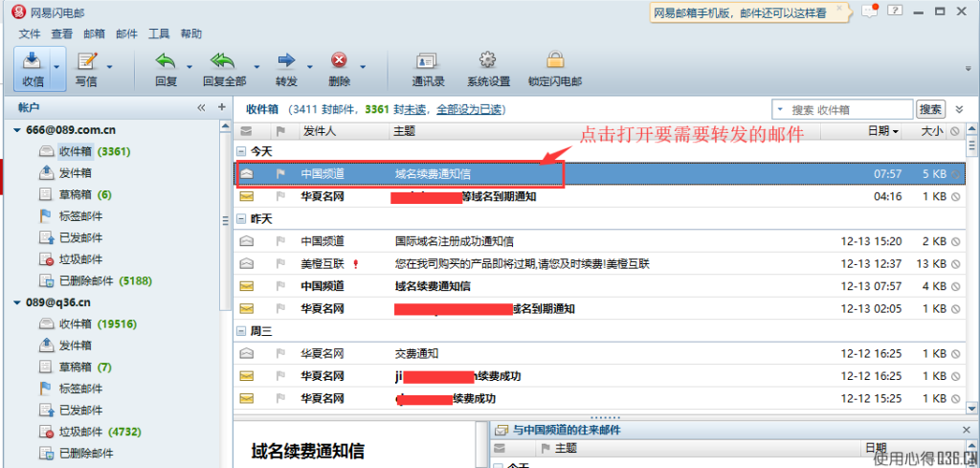Select 收件箱 (3361) folder

[x=84, y=151]
